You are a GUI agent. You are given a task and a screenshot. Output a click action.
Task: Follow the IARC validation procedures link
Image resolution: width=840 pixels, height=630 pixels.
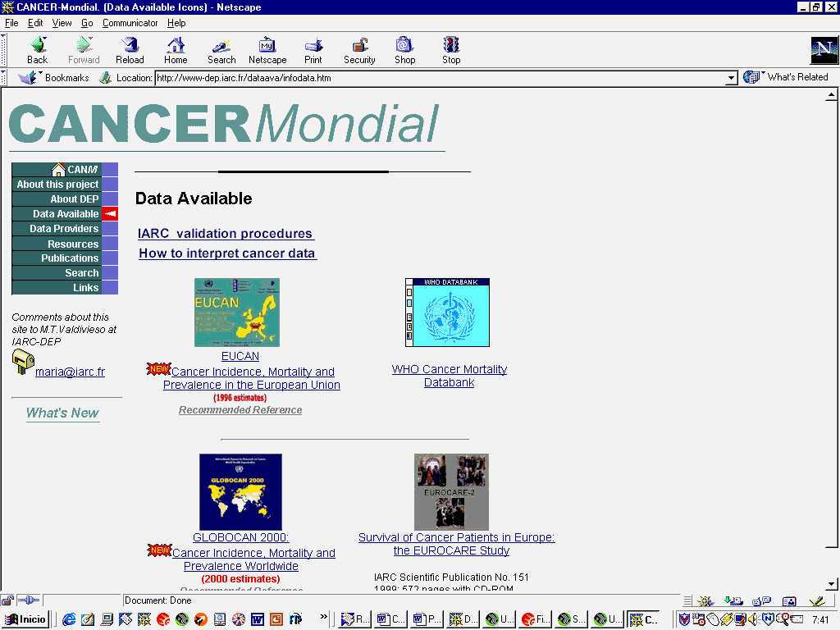tap(226, 234)
